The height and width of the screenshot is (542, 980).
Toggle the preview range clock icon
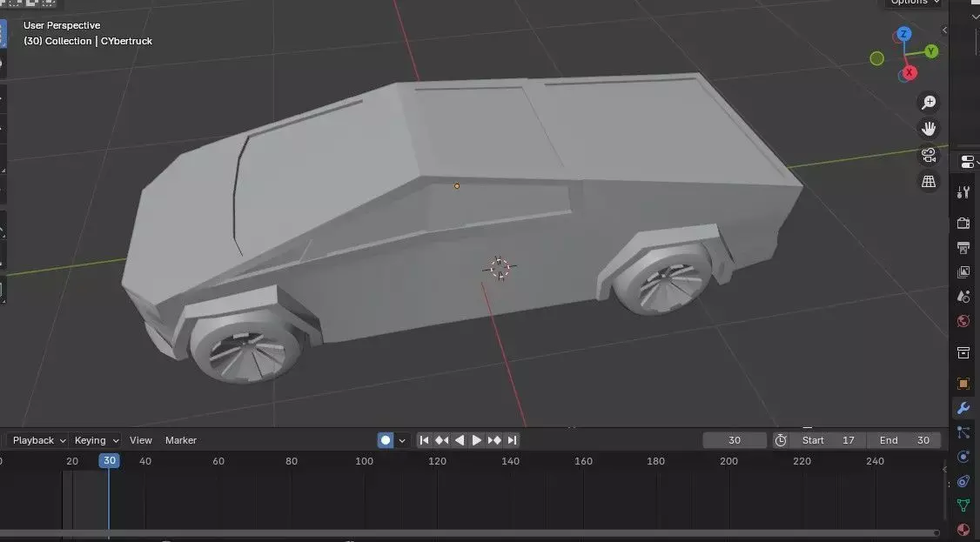[781, 440]
